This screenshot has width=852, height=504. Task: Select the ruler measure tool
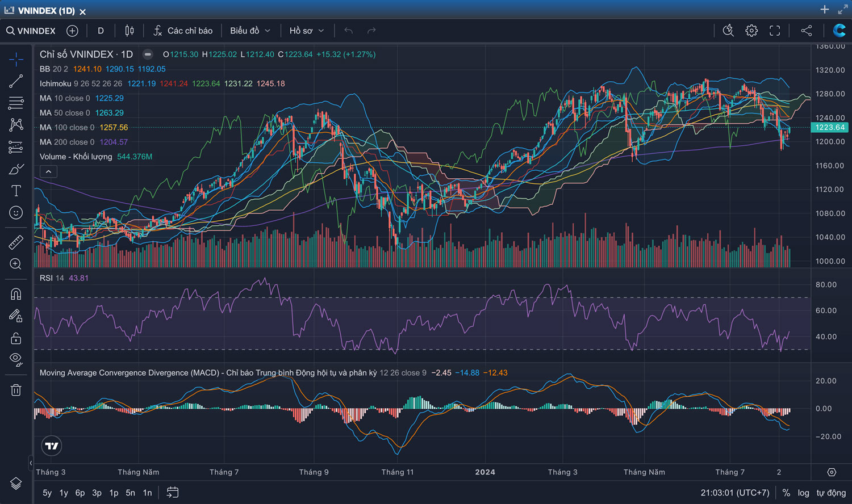click(16, 242)
